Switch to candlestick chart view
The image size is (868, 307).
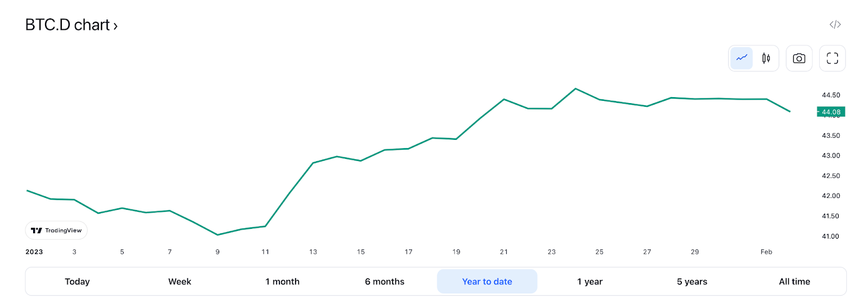coord(766,58)
